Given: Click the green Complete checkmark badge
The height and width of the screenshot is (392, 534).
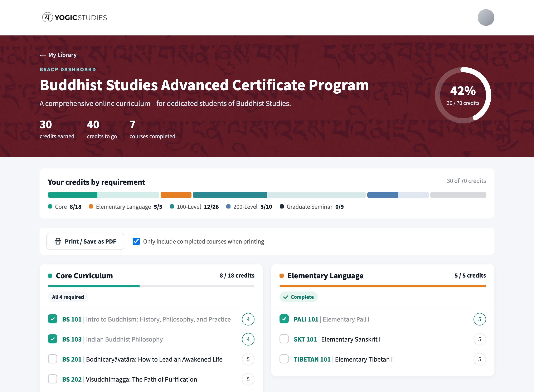Looking at the screenshot, I should [298, 297].
